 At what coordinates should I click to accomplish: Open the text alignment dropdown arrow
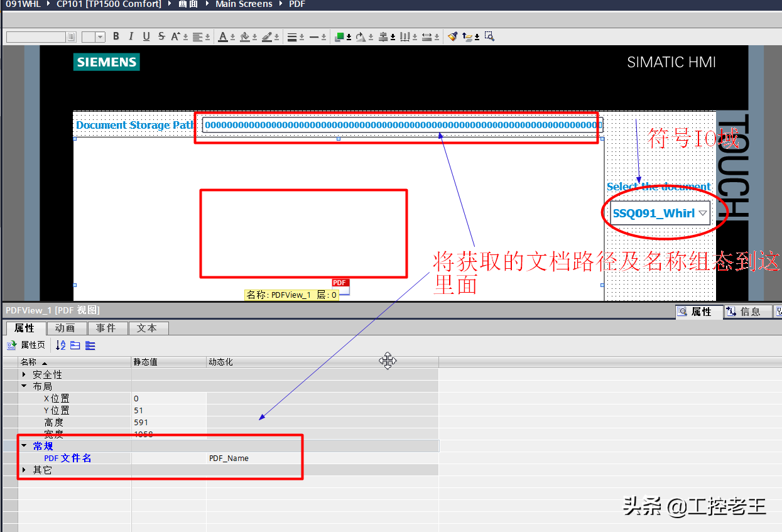click(x=208, y=37)
